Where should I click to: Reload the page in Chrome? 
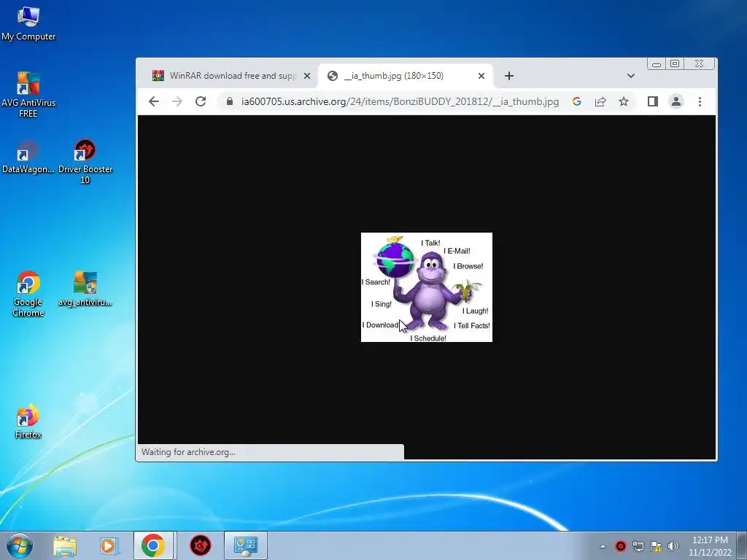coord(201,101)
